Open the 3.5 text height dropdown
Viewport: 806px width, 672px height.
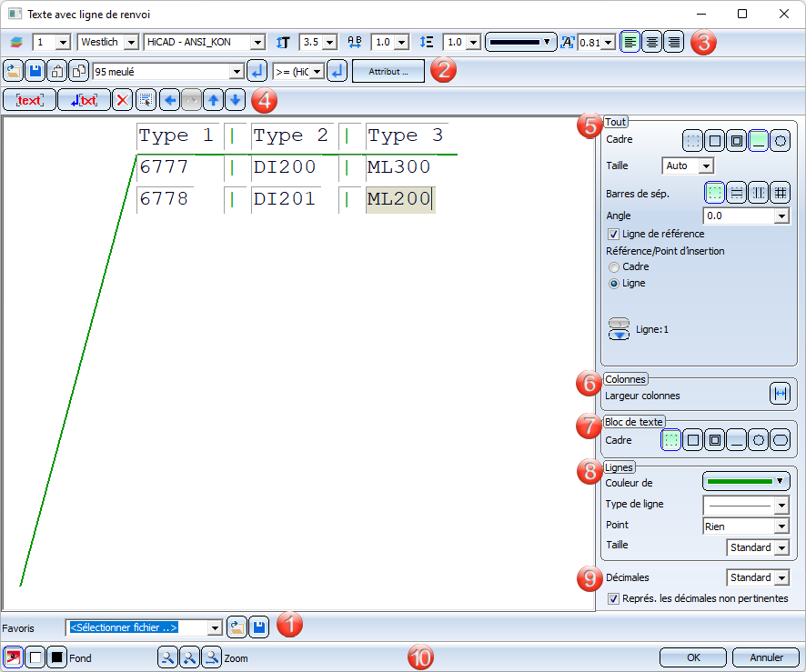pos(330,42)
